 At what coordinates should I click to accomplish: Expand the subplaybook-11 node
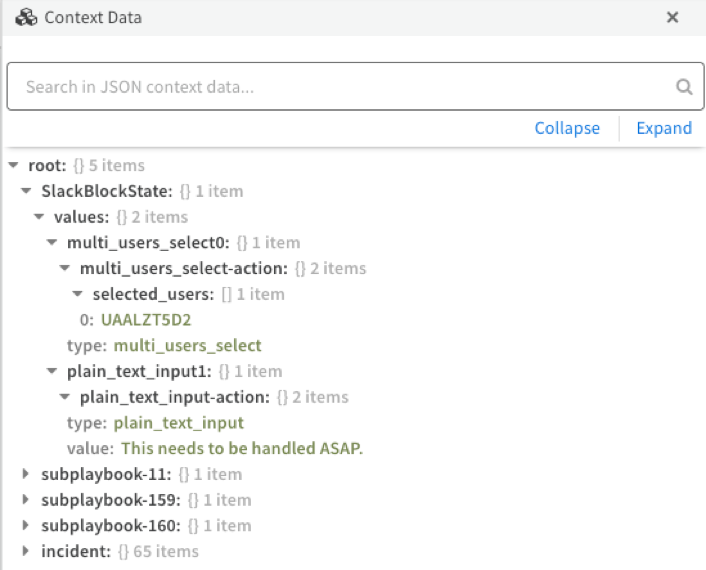26,474
